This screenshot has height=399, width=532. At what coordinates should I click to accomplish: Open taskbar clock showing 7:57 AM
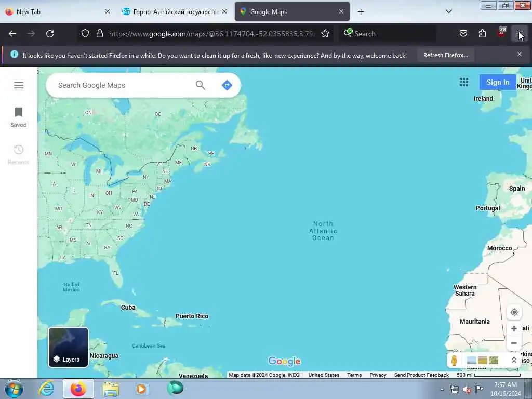coord(506,389)
